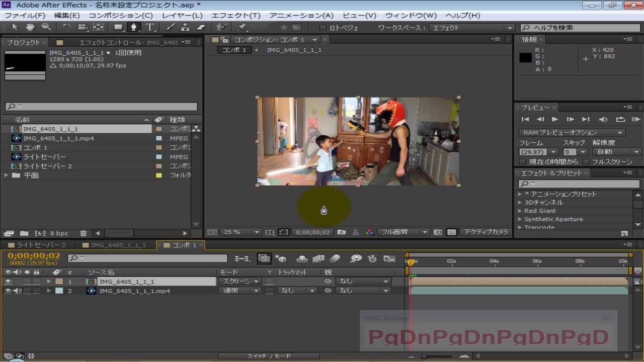Select the Rotation tool
The height and width of the screenshot is (362, 644).
[67, 27]
